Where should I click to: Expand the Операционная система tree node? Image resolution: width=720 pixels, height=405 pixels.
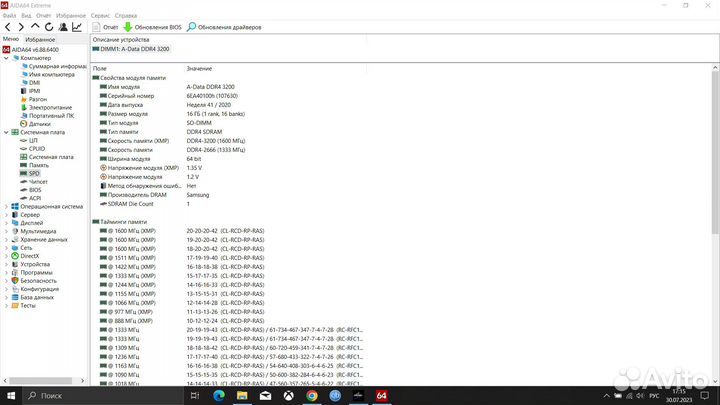point(5,206)
